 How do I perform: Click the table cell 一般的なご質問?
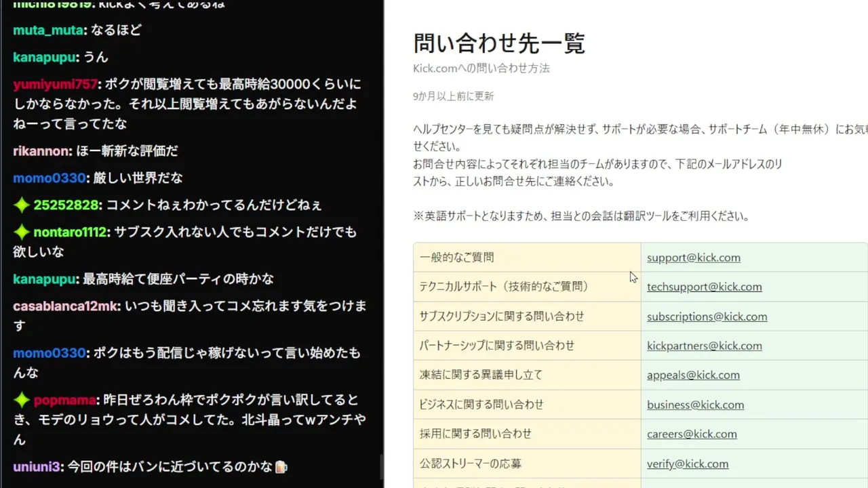[x=527, y=258]
